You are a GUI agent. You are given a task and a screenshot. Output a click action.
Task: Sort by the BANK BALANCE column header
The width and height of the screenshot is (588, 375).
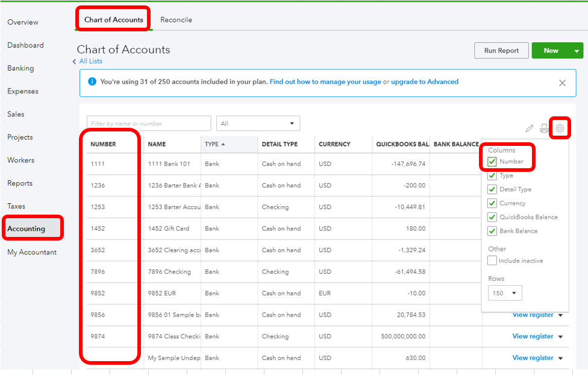tap(456, 144)
